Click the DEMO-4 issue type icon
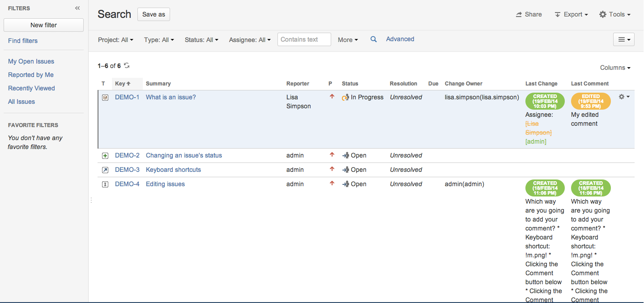Image resolution: width=644 pixels, height=303 pixels. pyautogui.click(x=105, y=184)
